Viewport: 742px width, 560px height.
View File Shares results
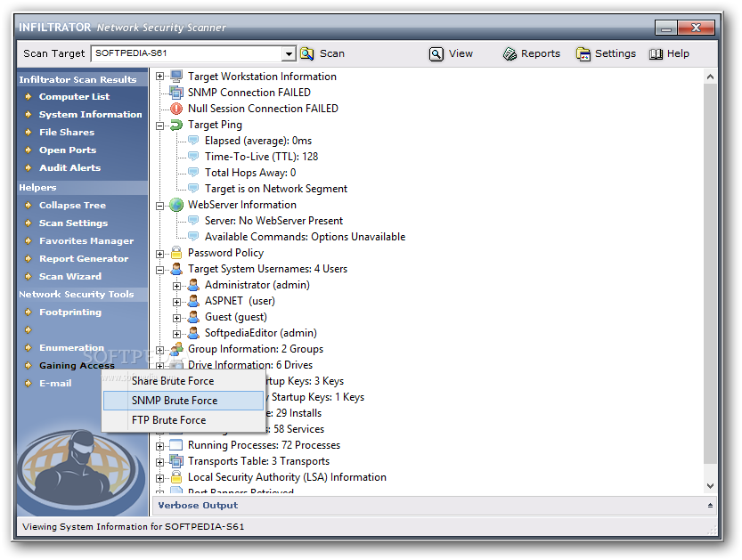pos(67,133)
